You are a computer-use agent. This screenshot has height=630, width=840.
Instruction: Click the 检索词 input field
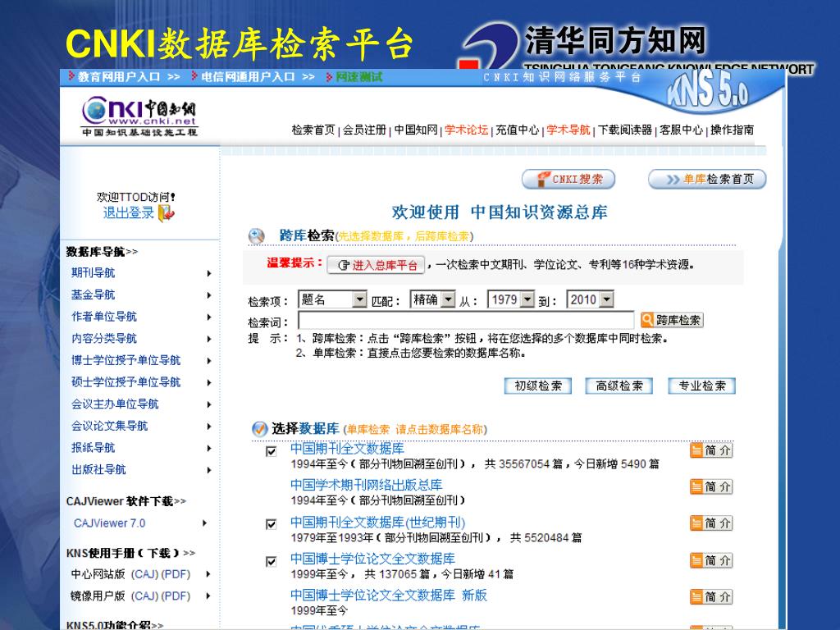pyautogui.click(x=466, y=321)
